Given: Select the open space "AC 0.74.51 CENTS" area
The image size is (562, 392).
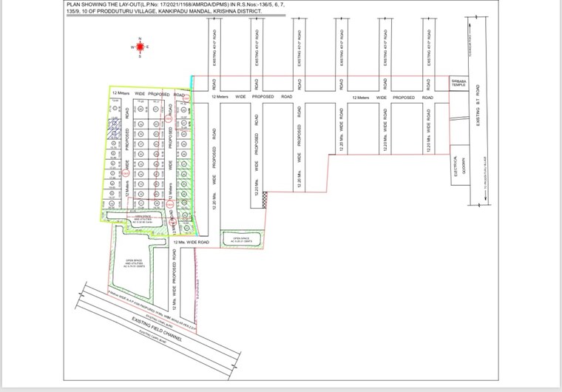Looking at the screenshot, I should (x=133, y=263).
